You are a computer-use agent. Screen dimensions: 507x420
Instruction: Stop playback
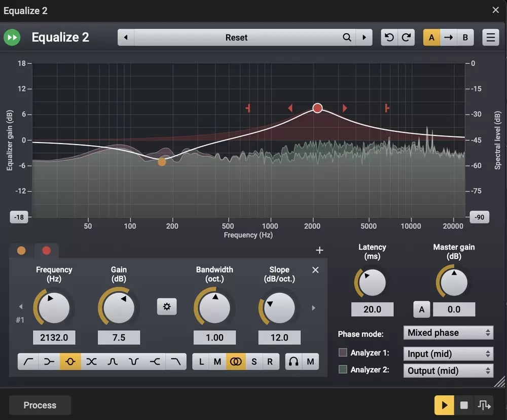click(464, 405)
